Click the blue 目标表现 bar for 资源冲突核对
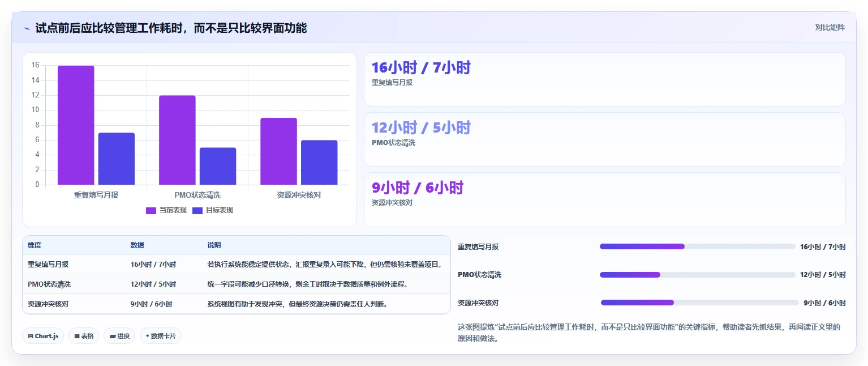Image resolution: width=868 pixels, height=366 pixels. click(319, 163)
